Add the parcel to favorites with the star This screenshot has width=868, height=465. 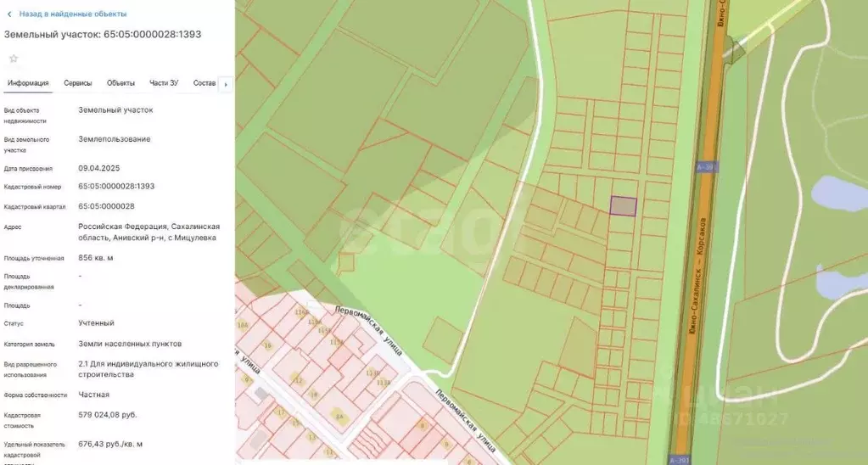click(13, 59)
